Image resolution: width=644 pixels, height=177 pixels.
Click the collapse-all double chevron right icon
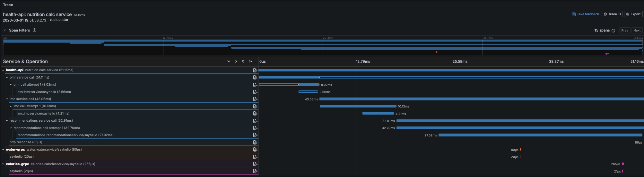(x=250, y=61)
